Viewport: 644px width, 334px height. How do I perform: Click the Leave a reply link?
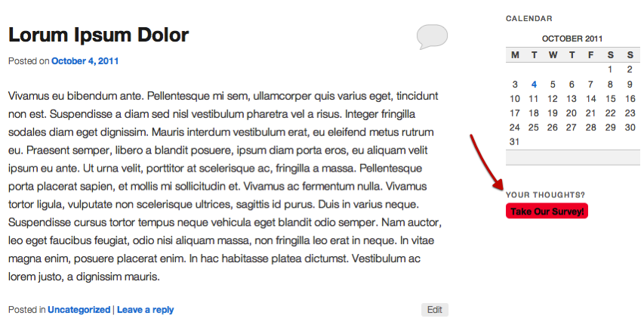tap(145, 310)
